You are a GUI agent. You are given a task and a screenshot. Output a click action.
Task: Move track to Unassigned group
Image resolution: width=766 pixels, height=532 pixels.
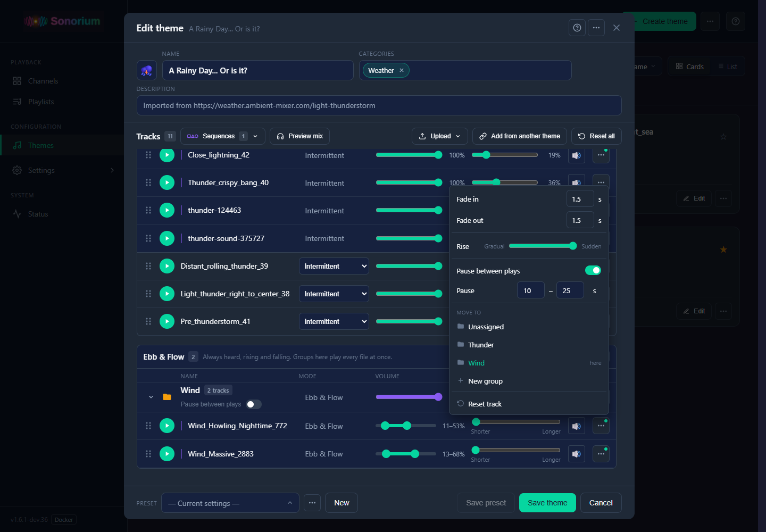529,327
